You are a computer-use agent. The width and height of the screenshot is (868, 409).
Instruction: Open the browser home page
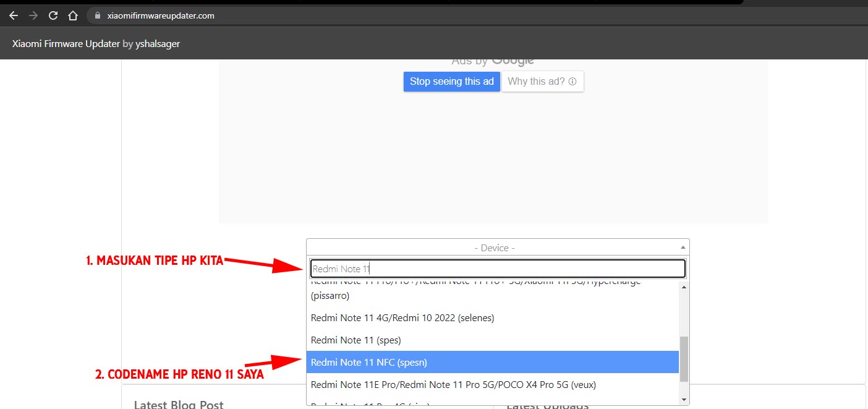coord(73,15)
